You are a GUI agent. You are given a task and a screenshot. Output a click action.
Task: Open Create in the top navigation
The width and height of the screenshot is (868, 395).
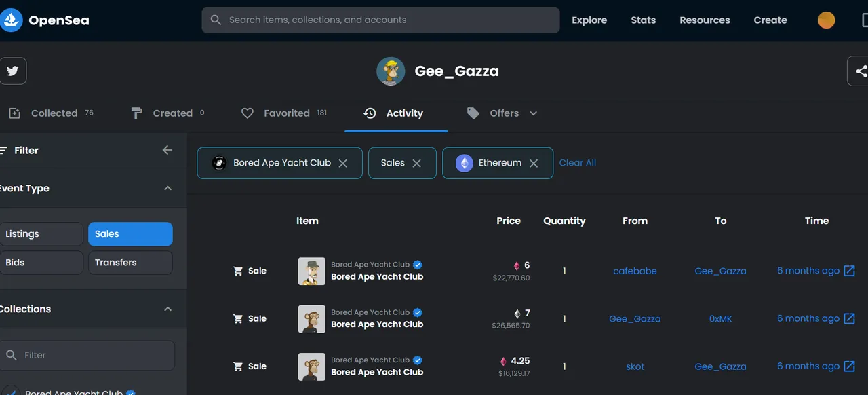770,20
